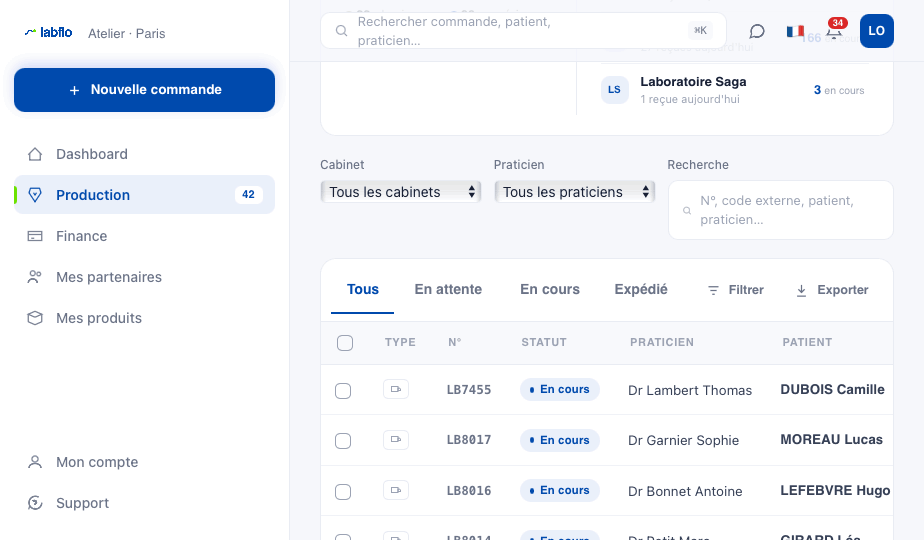This screenshot has height=540, width=924.
Task: Click the Mes produits box icon
Action: pyautogui.click(x=35, y=318)
